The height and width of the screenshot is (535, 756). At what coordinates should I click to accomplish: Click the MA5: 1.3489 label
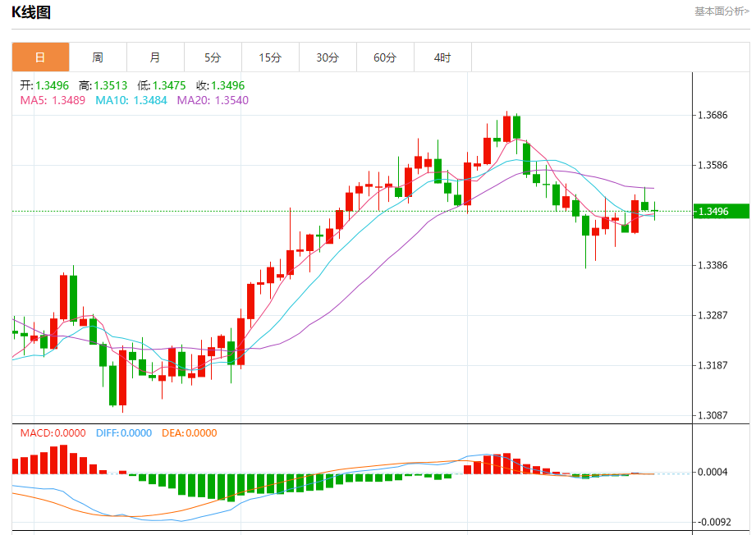(53, 100)
